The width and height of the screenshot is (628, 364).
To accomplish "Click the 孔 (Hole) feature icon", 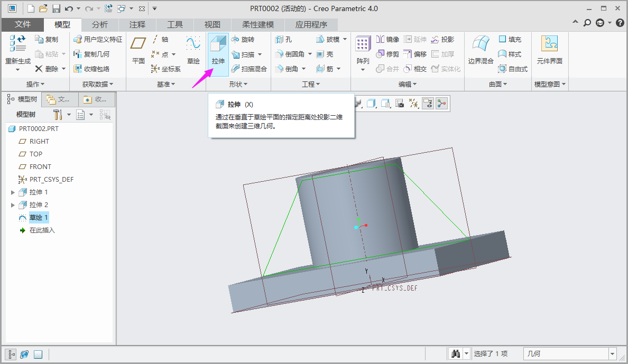I will pos(283,40).
